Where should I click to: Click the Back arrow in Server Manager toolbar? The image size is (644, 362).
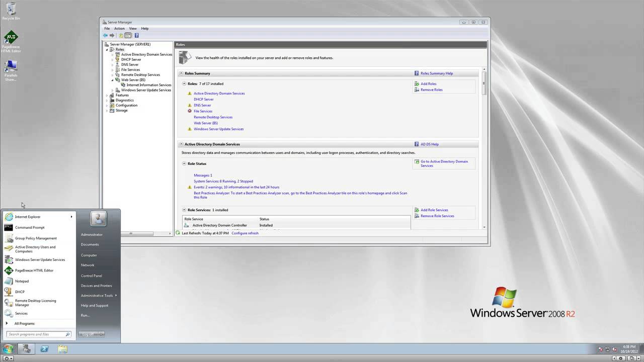[105, 35]
